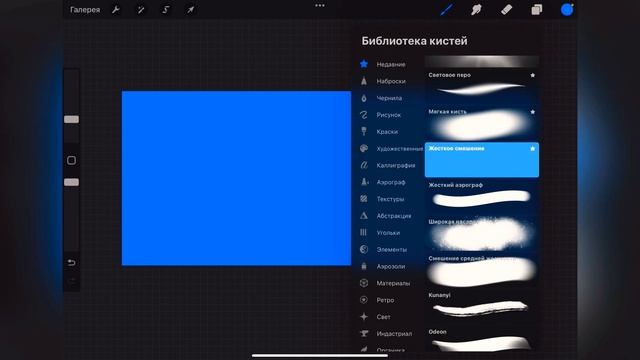Click the ink drop icon beside Чернила
The image size is (640, 360).
pyautogui.click(x=364, y=98)
